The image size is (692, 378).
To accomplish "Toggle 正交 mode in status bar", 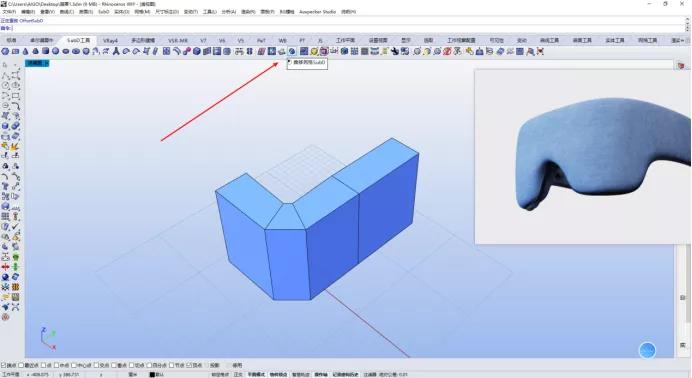I will 238,374.
